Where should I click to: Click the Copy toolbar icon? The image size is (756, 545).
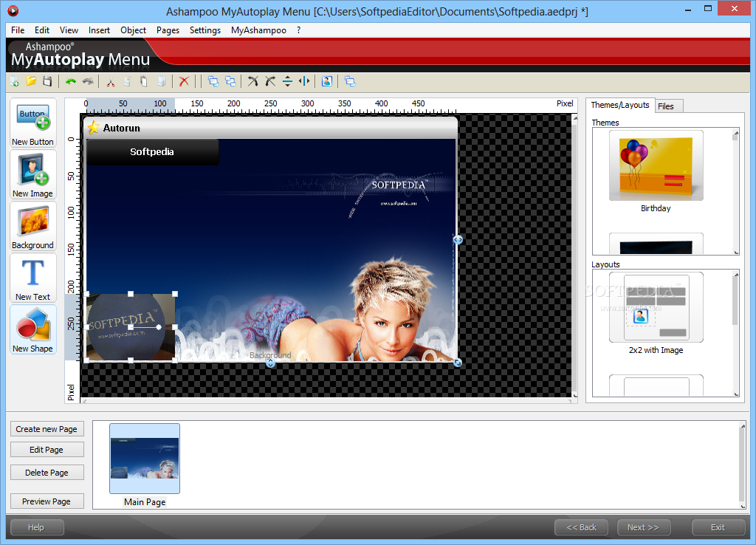[127, 81]
